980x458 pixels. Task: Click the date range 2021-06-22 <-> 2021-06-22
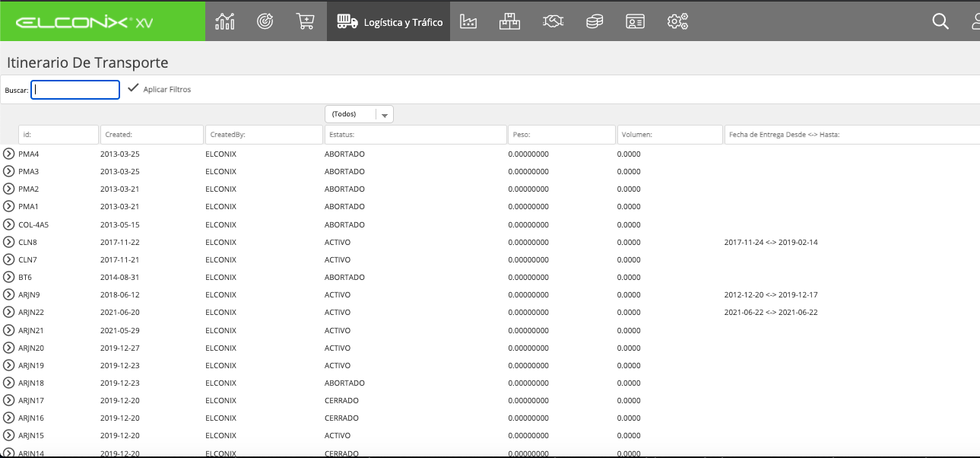point(771,312)
